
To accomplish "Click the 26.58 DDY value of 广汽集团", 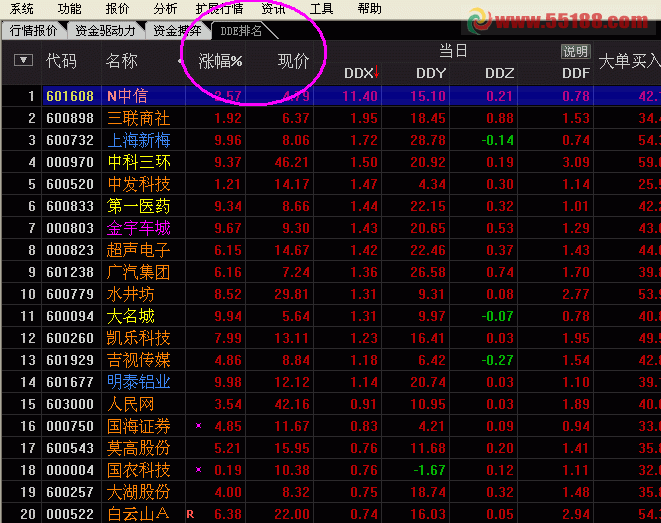I will click(428, 272).
